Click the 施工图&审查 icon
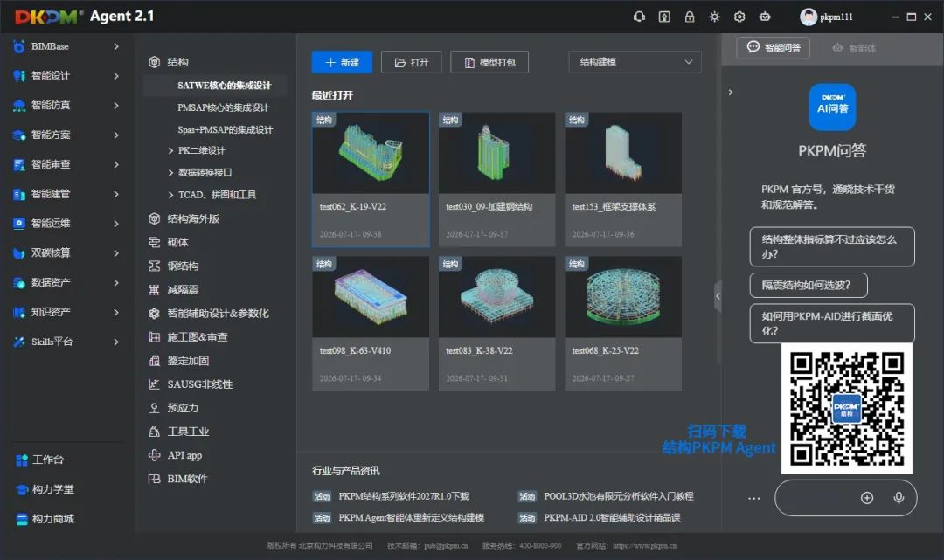 click(x=154, y=337)
